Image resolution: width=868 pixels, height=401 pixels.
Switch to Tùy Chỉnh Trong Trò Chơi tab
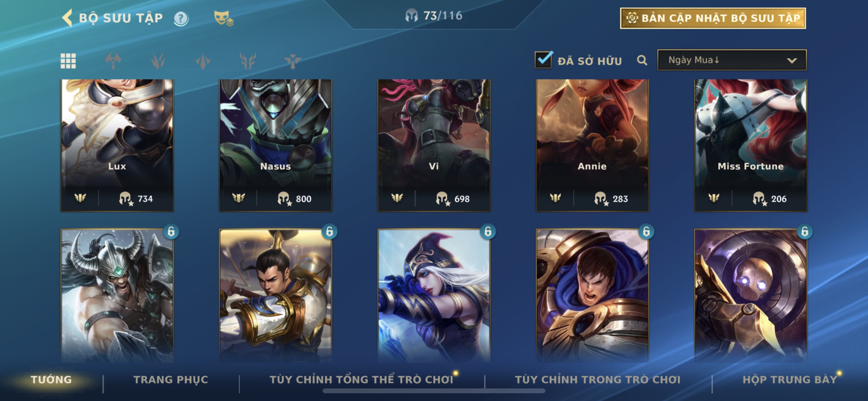coord(598,379)
